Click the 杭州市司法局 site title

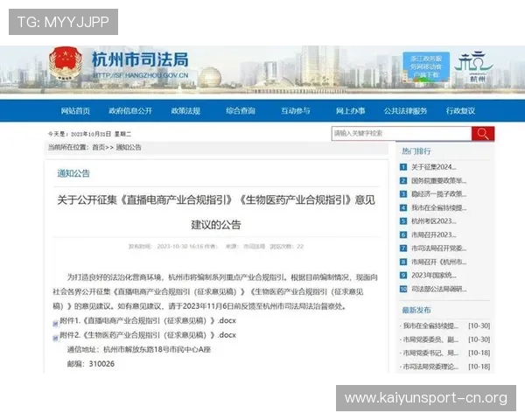click(x=140, y=60)
